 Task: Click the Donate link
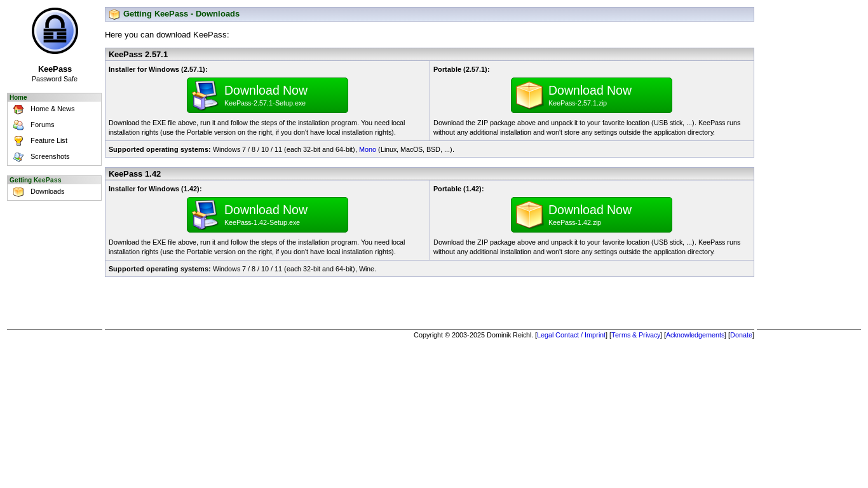(741, 335)
